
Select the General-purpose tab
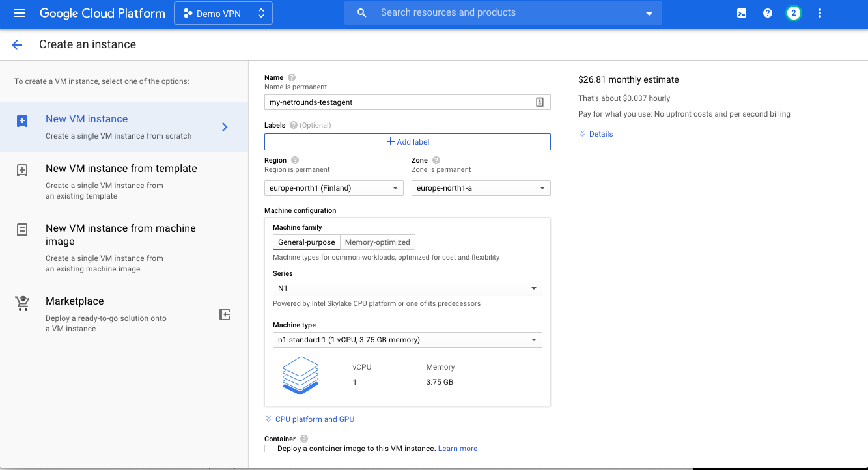[306, 242]
